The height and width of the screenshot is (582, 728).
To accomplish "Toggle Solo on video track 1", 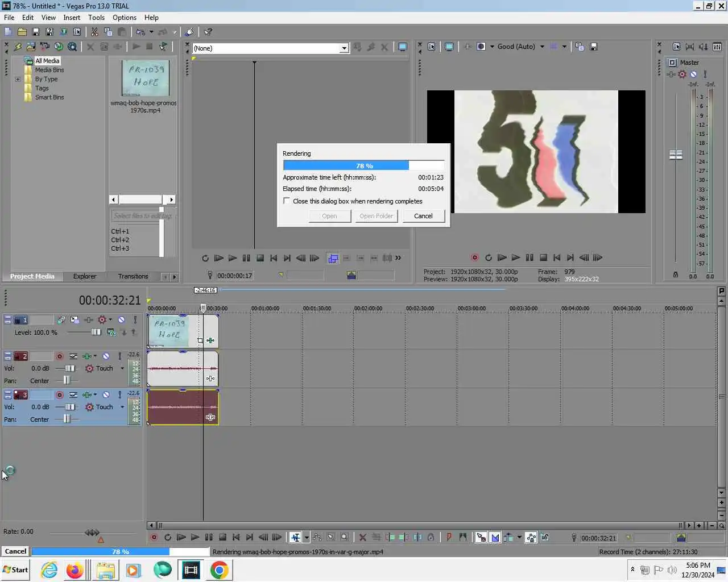I will [135, 320].
